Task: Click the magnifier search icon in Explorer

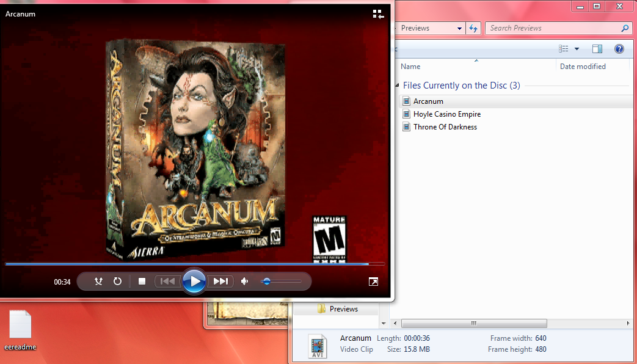Action: coord(625,28)
